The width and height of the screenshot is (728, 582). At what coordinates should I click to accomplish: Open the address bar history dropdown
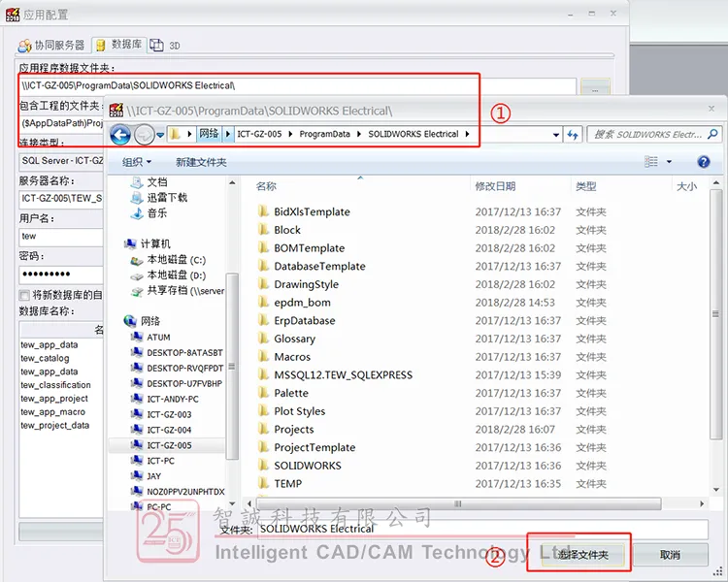click(x=556, y=135)
